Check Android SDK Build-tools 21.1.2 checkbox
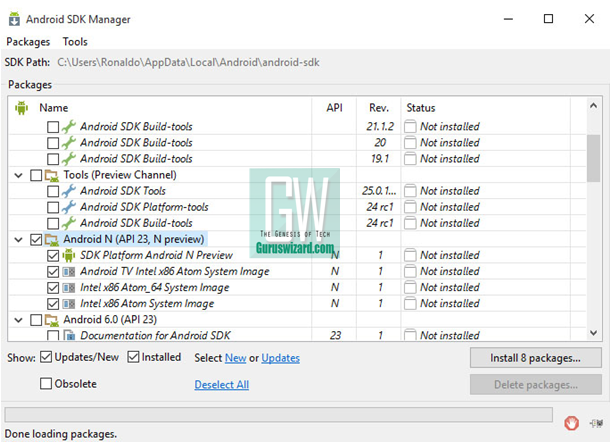The height and width of the screenshot is (446, 612). point(53,127)
